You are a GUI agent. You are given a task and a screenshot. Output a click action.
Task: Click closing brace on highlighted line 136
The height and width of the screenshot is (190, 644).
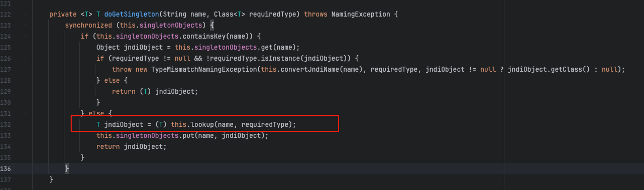tap(67, 168)
